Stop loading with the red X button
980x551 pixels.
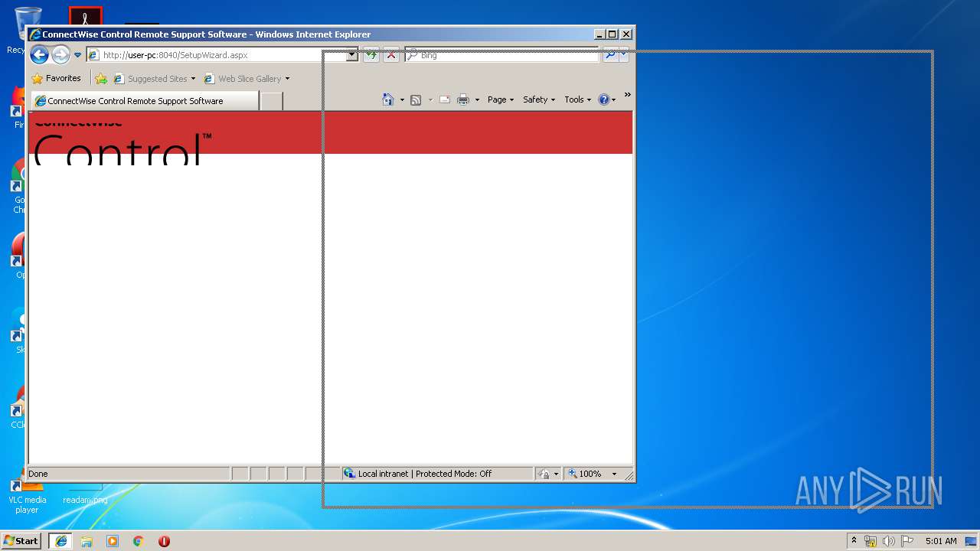click(391, 55)
